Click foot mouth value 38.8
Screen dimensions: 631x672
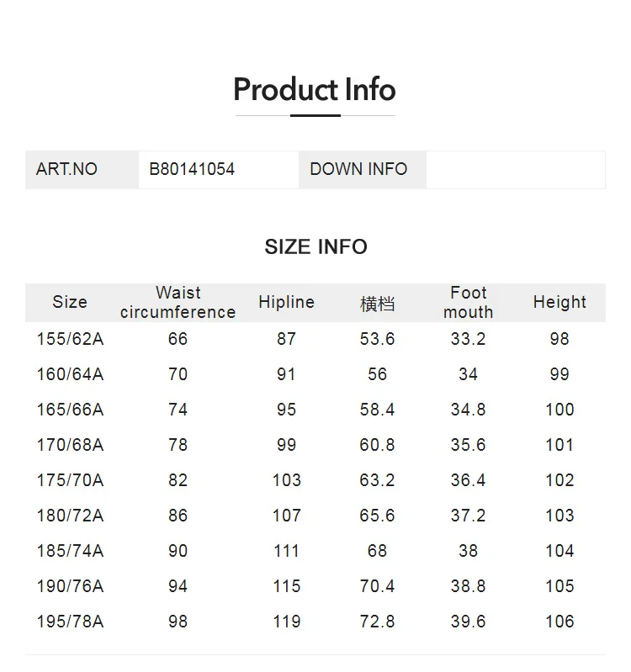point(468,586)
